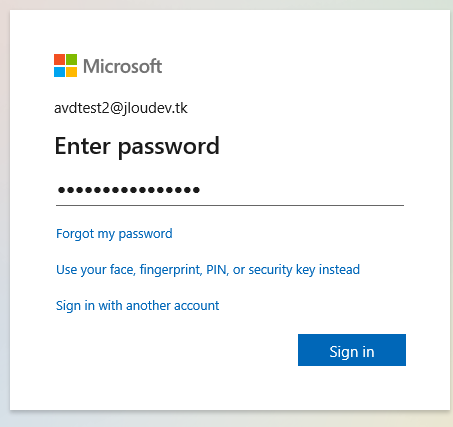Click on the masked password dots
Screen dimensions: 453x427
[x=129, y=190]
